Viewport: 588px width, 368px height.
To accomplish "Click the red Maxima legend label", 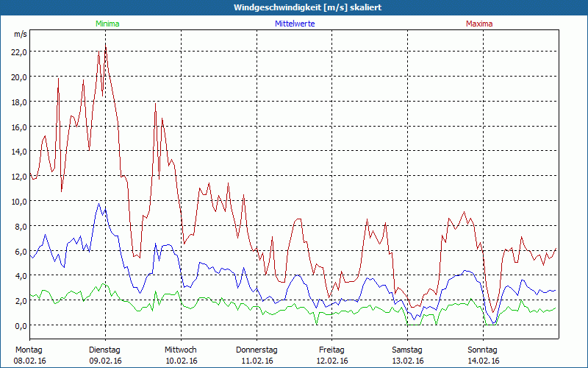I will 481,24.
